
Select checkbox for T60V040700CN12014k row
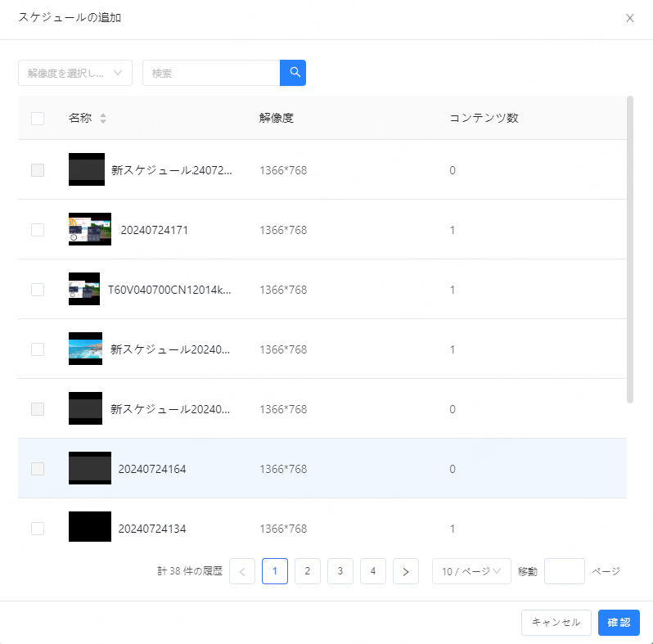coord(38,290)
